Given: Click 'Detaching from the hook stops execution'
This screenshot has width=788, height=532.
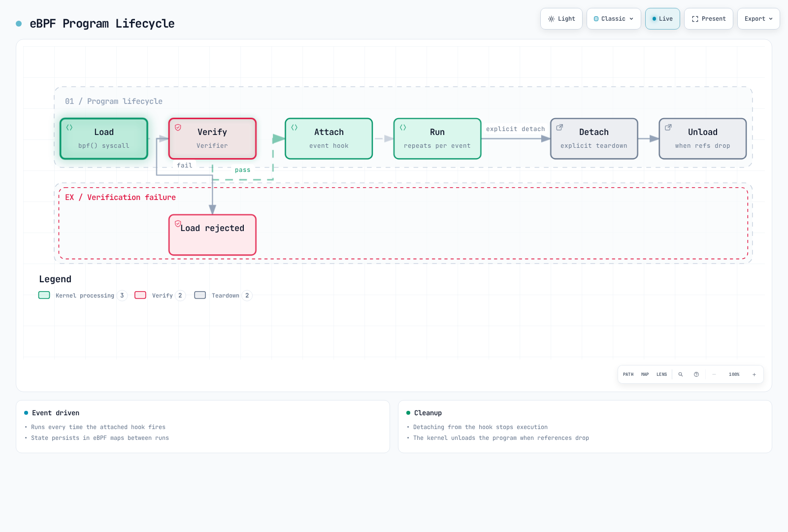Looking at the screenshot, I should (x=480, y=427).
